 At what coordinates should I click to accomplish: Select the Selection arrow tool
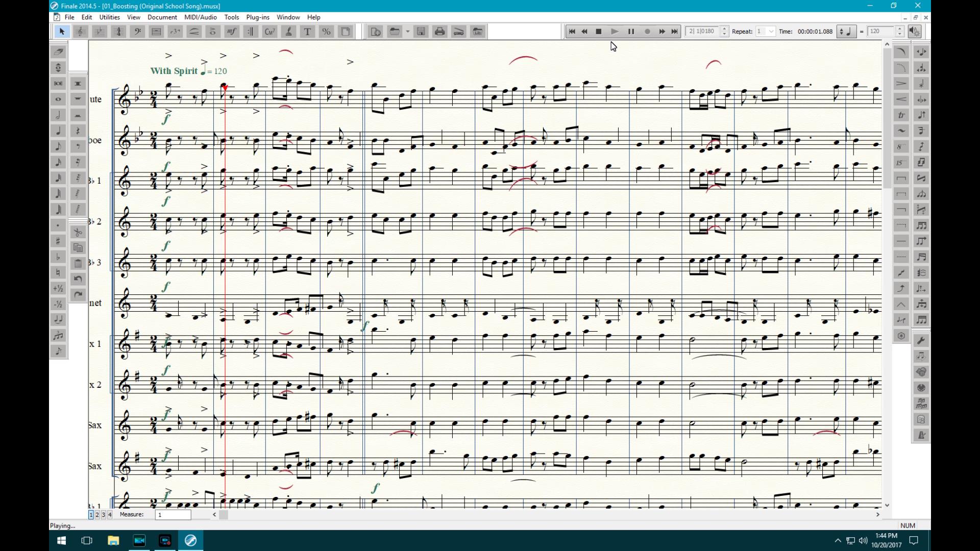[x=62, y=32]
